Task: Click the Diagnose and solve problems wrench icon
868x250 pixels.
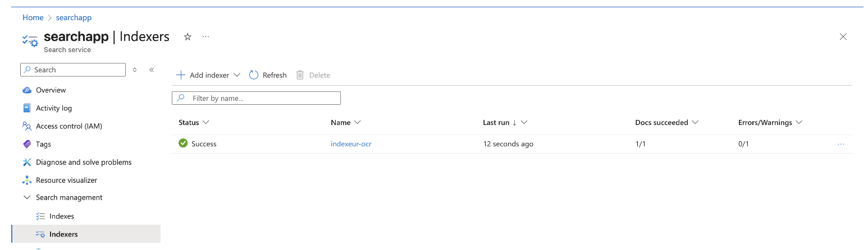Action: pyautogui.click(x=27, y=162)
